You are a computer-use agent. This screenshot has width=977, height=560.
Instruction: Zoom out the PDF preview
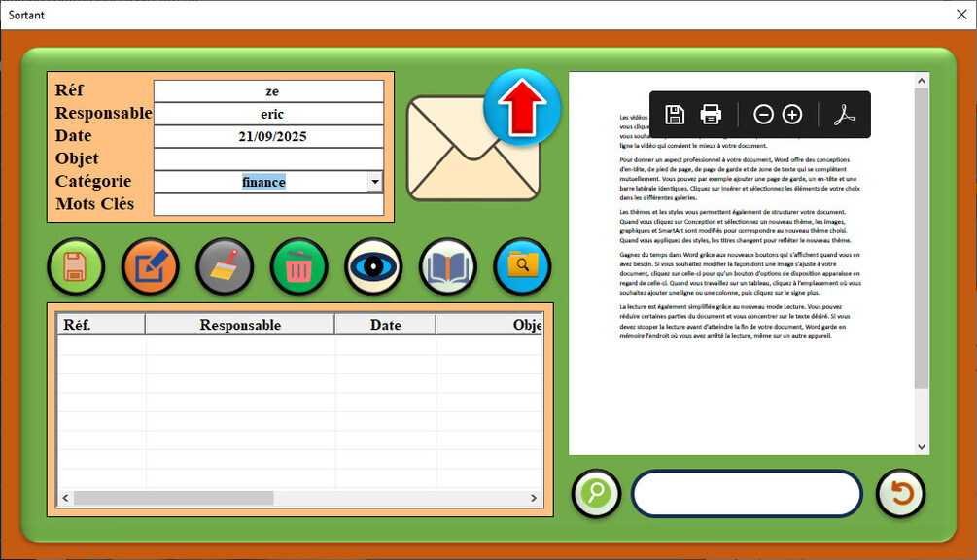point(763,115)
